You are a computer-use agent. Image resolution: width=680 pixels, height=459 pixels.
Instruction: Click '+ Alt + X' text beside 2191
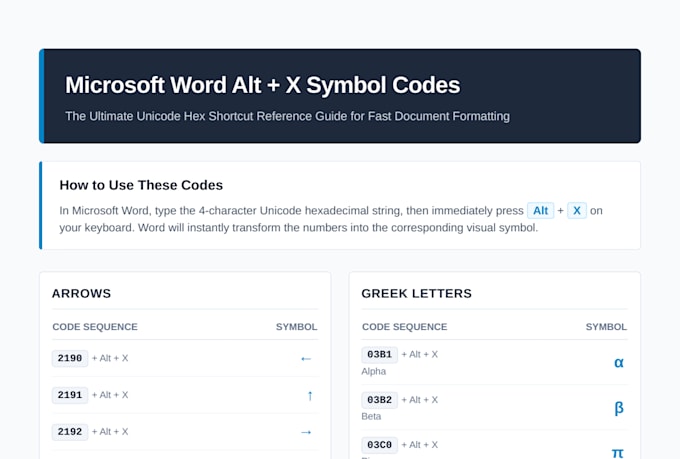(110, 395)
